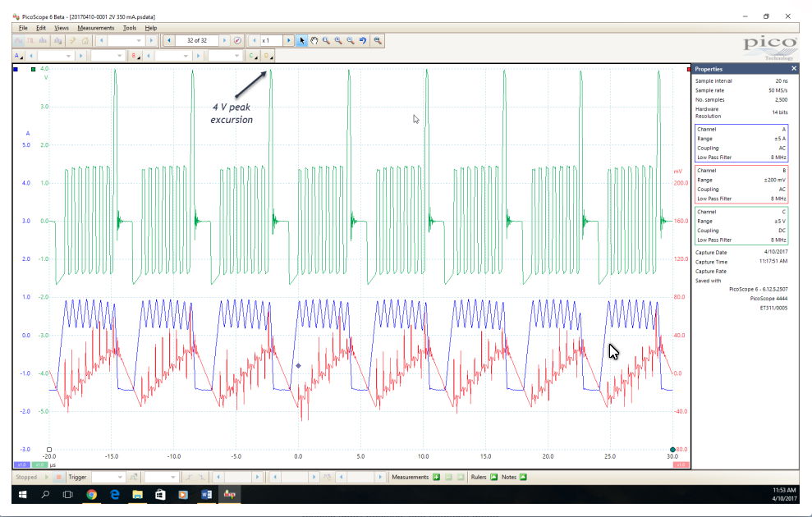Open File Explorer from taskbar
This screenshot has width=812, height=517.
coord(137,495)
